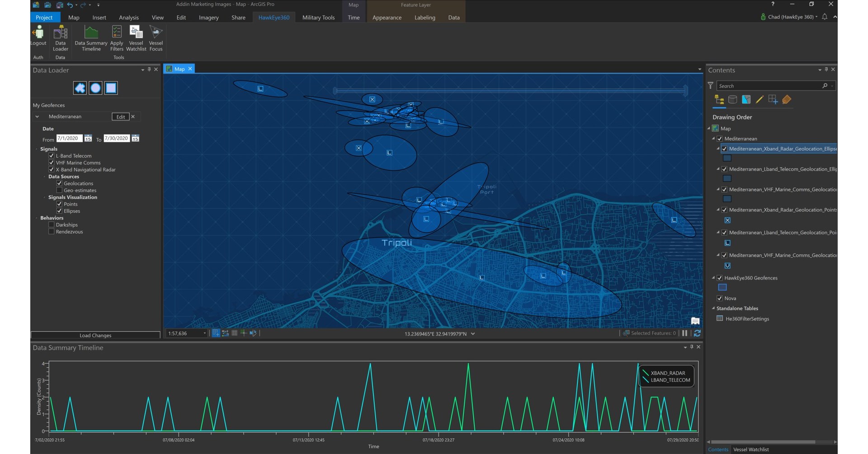Disable the VHF Marine Comms signal
868x454 pixels.
52,162
